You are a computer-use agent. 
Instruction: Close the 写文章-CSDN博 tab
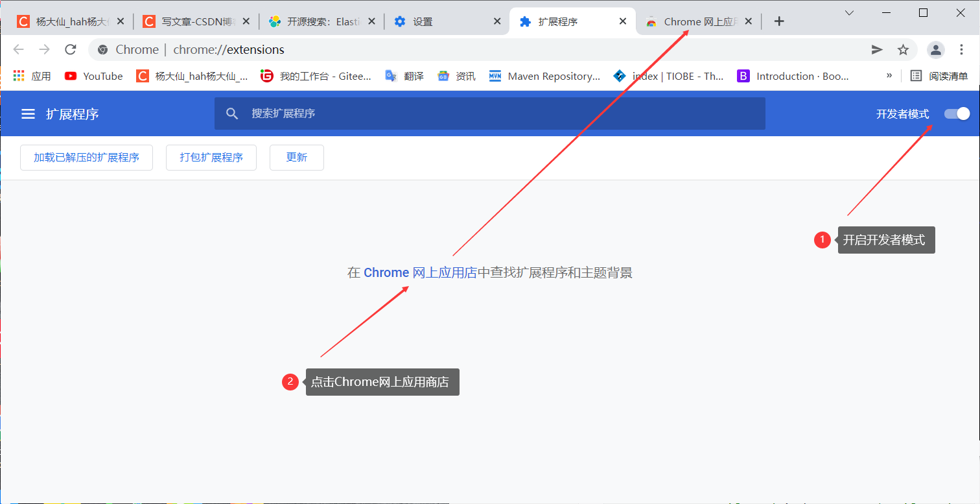pyautogui.click(x=246, y=21)
